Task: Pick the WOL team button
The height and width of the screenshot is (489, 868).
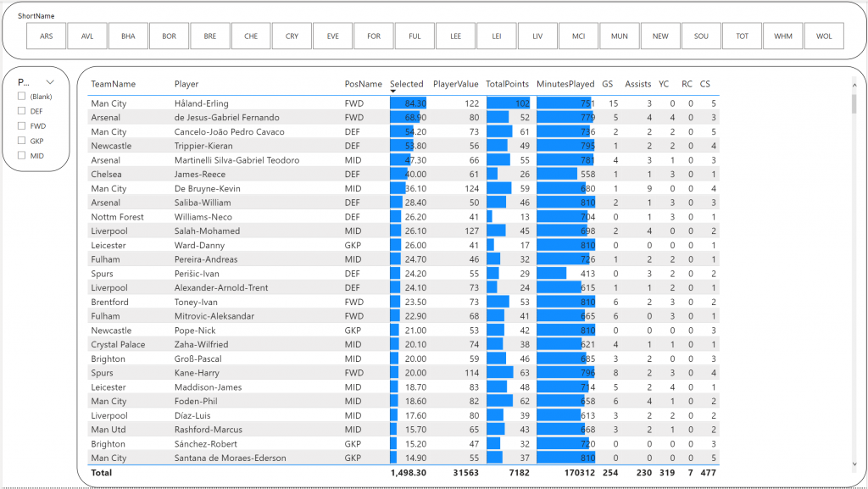Action: click(x=824, y=36)
